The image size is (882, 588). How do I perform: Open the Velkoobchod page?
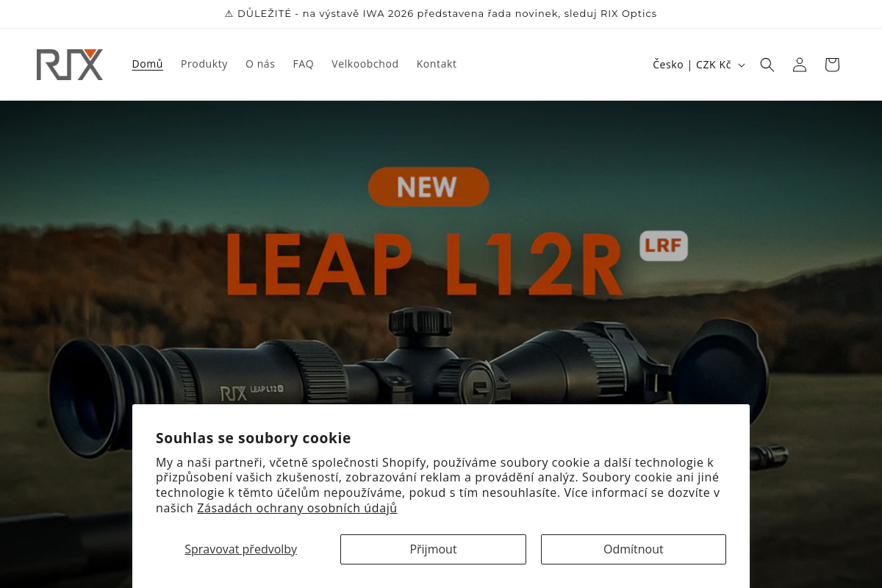[x=365, y=64]
